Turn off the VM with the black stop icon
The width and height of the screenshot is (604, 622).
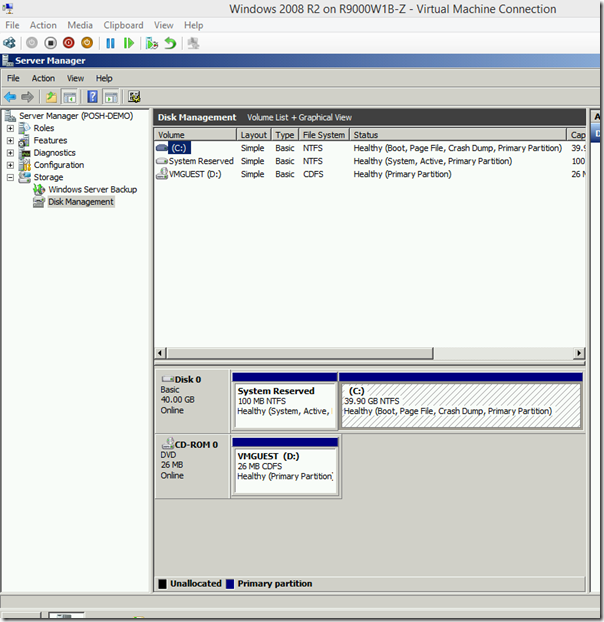tap(50, 43)
